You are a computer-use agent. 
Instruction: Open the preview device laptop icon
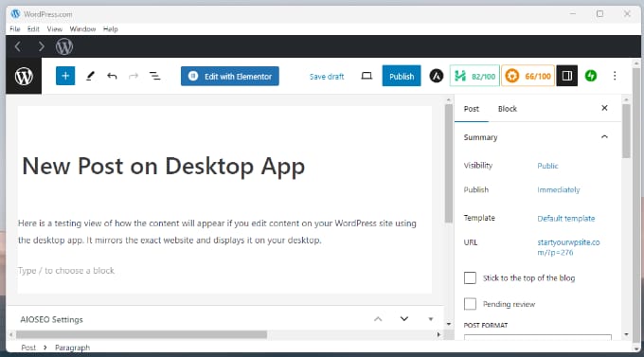367,76
